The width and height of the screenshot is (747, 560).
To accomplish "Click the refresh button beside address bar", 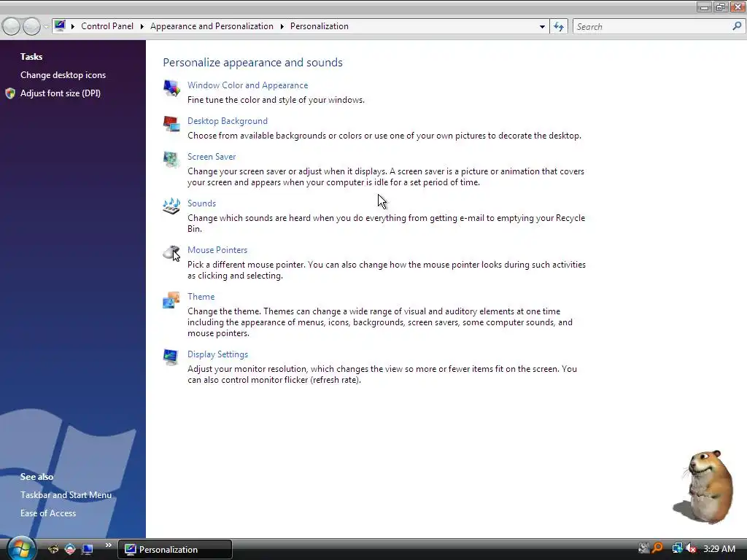I will click(x=559, y=27).
